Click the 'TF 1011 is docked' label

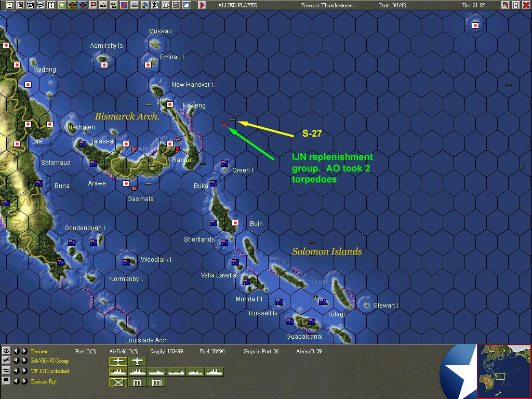tap(50, 371)
